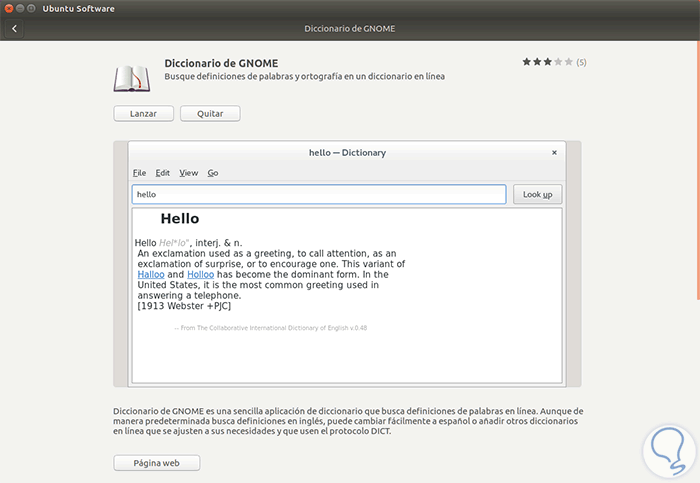Screen dimensions: 700x483
Task: Click the Collaborative International Dictionary source line
Action: click(x=271, y=328)
